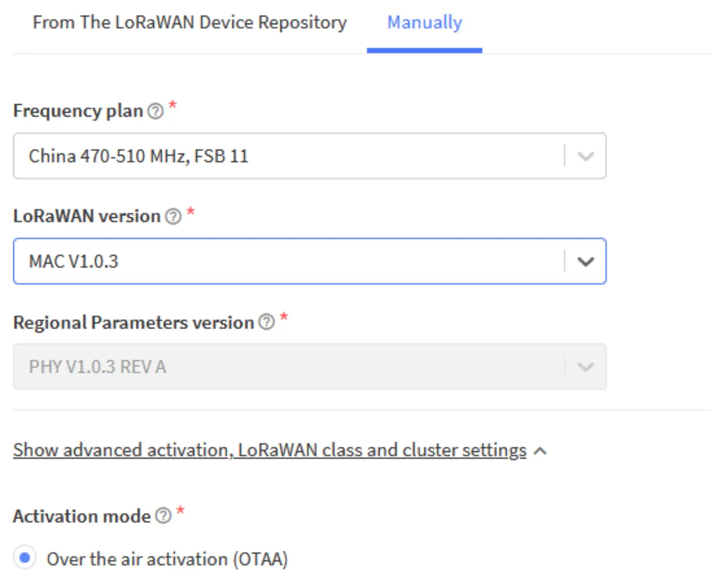Select Over the air activation (OTAA)
Image resolution: width=712 pixels, height=588 pixels.
pyautogui.click(x=25, y=558)
